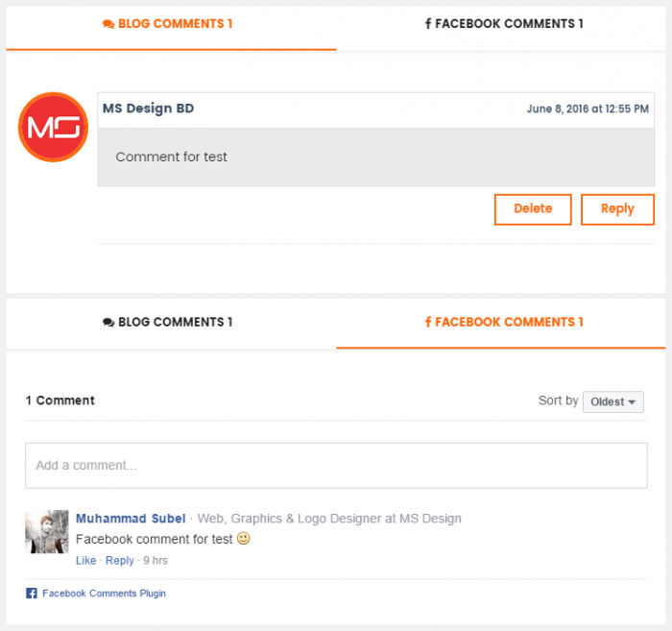Click the speech bubble icon in the top Blog Comments tab

click(x=108, y=24)
